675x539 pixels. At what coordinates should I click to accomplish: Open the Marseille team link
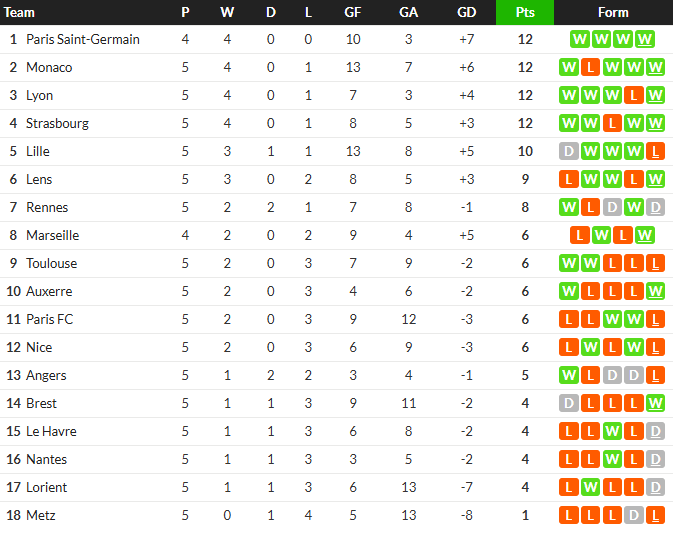pos(53,235)
